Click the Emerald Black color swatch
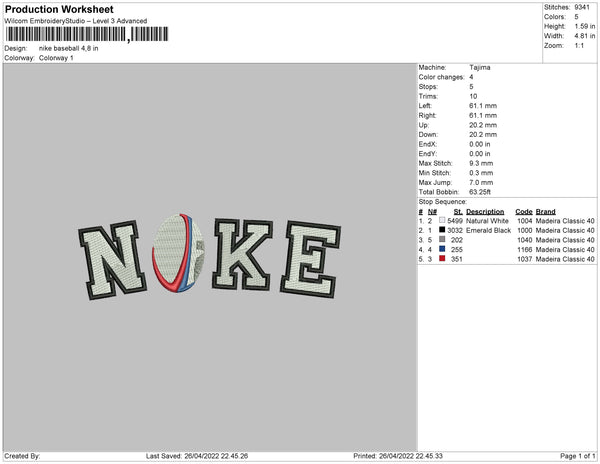The width and height of the screenshot is (600, 464). tap(442, 230)
